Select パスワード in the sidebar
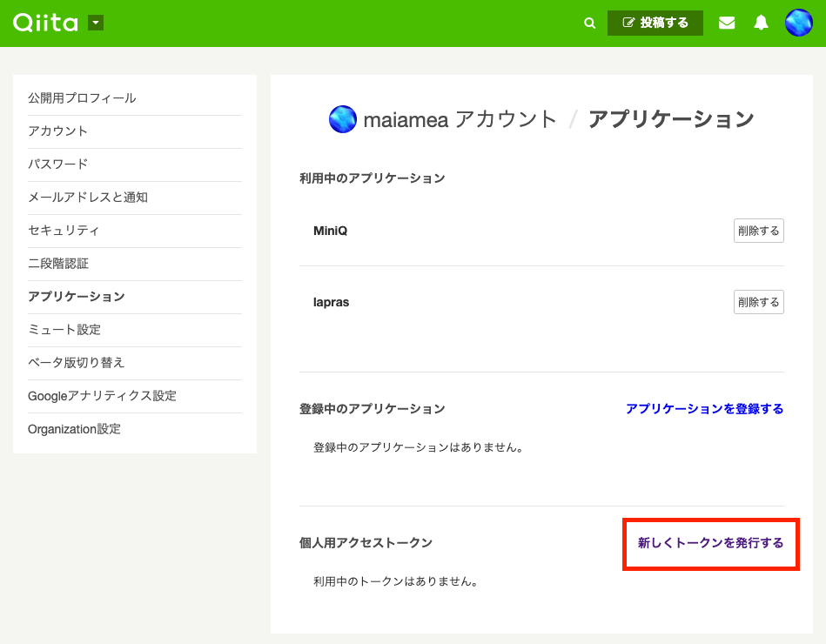Image resolution: width=826 pixels, height=644 pixels. pos(58,164)
